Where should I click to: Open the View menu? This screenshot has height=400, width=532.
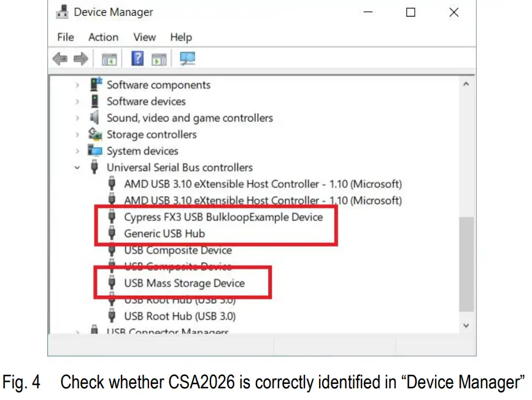tap(144, 37)
